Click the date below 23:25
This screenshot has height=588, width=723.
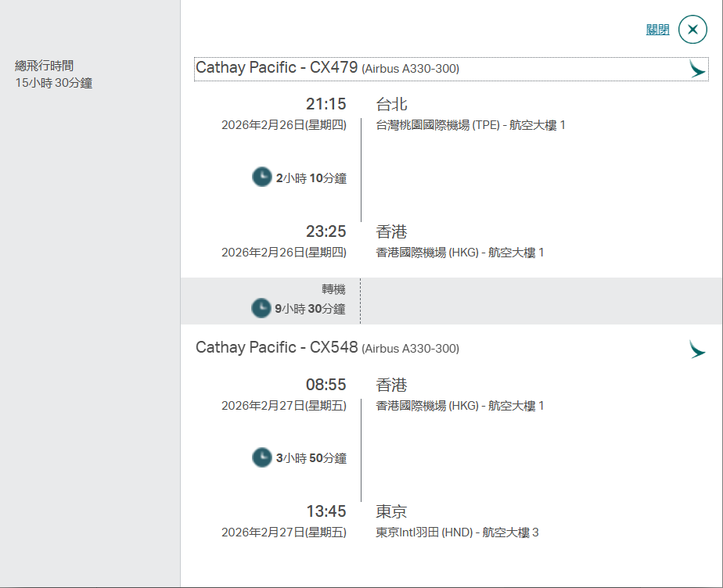tap(284, 253)
